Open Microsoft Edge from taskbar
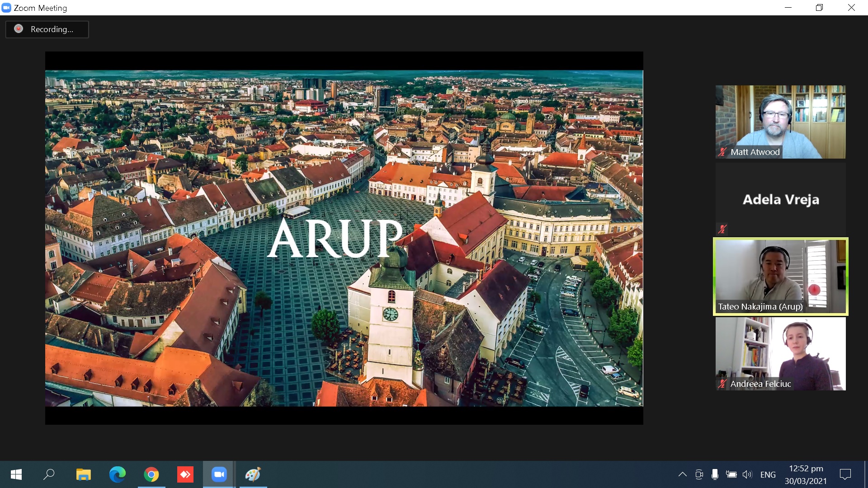The width and height of the screenshot is (868, 488). click(x=118, y=474)
